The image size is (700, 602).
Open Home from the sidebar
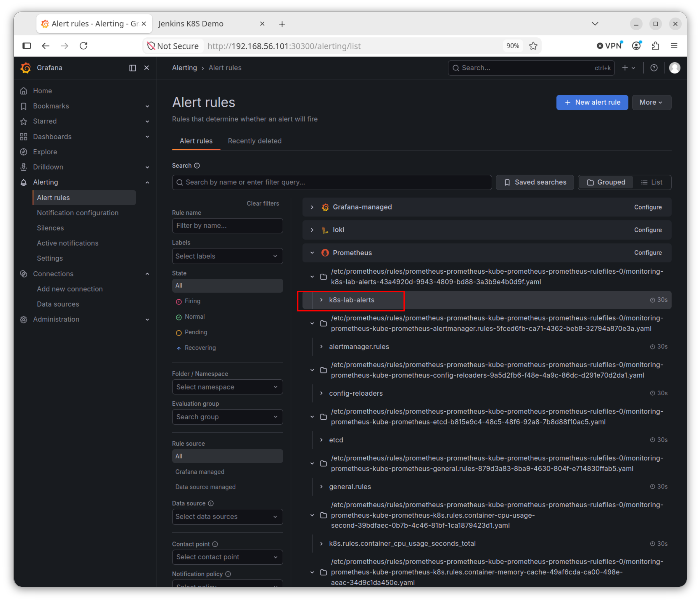tap(42, 91)
